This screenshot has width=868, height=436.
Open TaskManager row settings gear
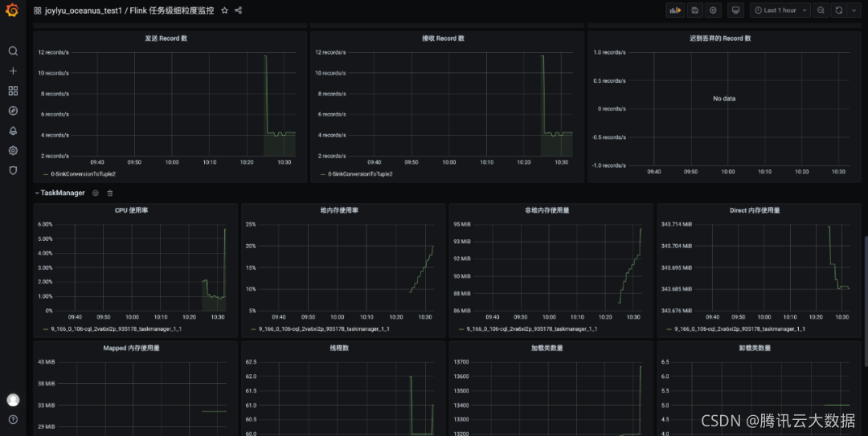coord(95,193)
